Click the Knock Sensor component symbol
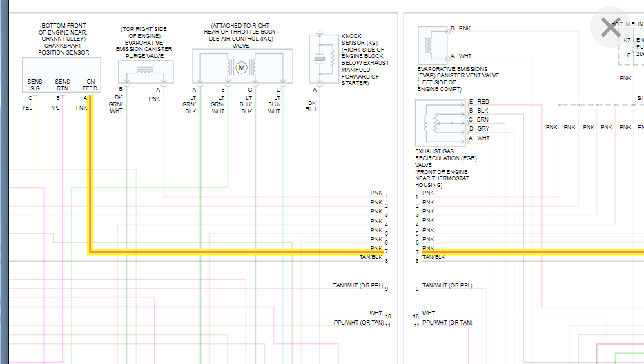 (x=320, y=59)
